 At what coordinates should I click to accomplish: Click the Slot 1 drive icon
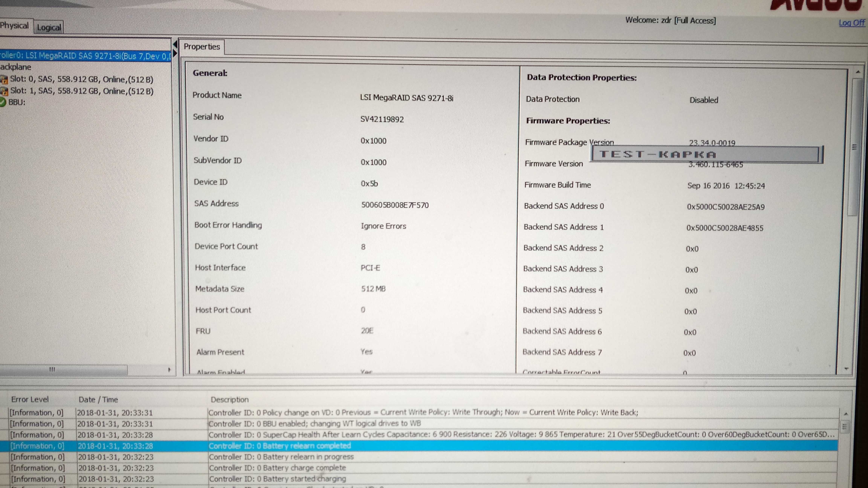point(4,91)
